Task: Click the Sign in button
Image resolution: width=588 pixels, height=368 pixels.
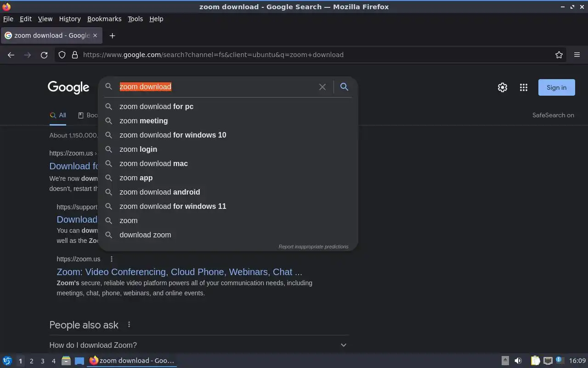Action: coord(557,87)
